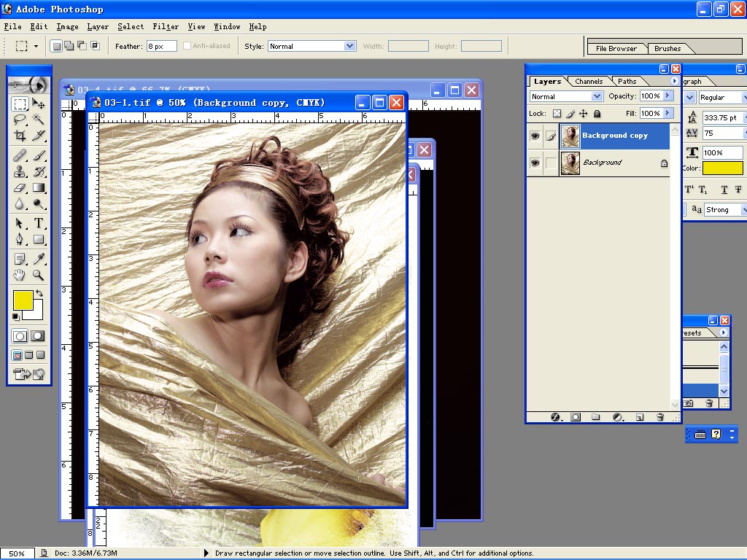Open the Filter menu
Image resolution: width=747 pixels, height=560 pixels.
pyautogui.click(x=166, y=27)
